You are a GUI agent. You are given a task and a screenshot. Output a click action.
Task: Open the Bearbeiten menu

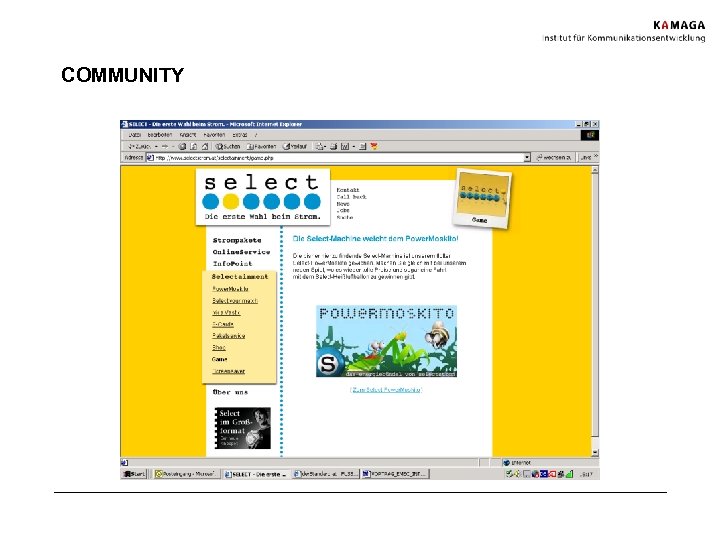pos(159,135)
